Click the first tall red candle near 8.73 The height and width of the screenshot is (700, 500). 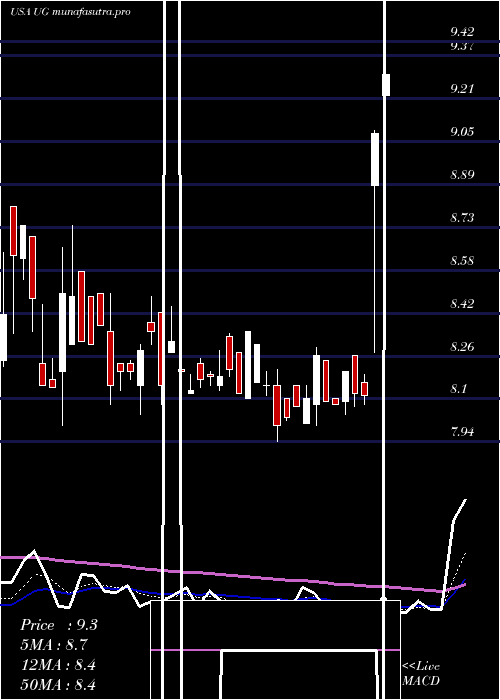pos(13,231)
